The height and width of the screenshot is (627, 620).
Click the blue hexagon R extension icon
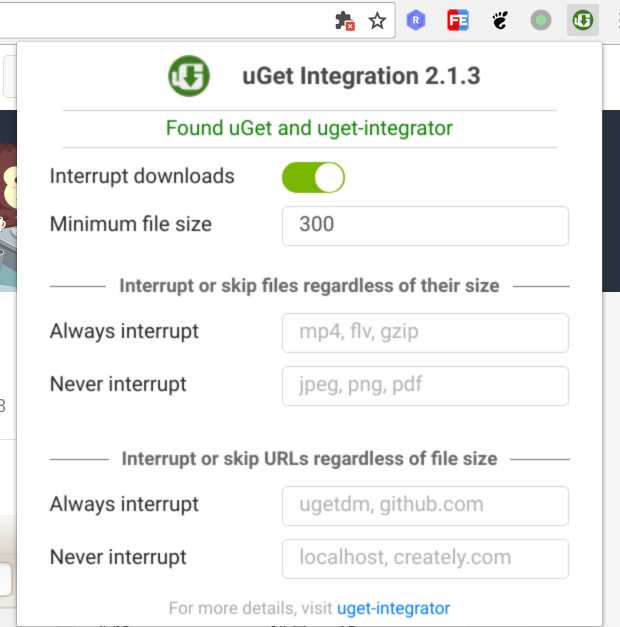pos(416,20)
